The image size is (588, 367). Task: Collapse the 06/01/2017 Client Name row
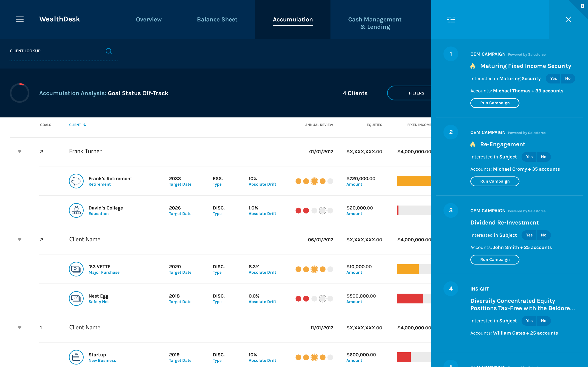tap(20, 239)
